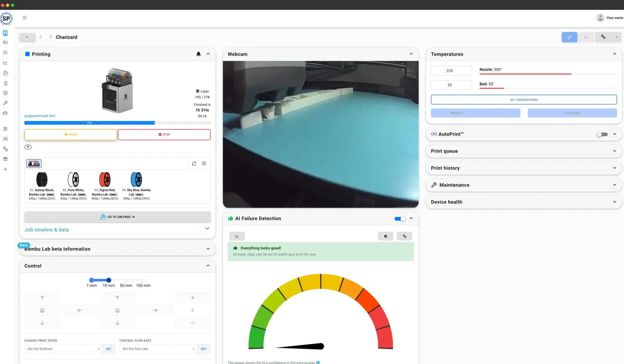The height and width of the screenshot is (364, 624).
Task: Collapse the Control panel
Action: (x=208, y=266)
